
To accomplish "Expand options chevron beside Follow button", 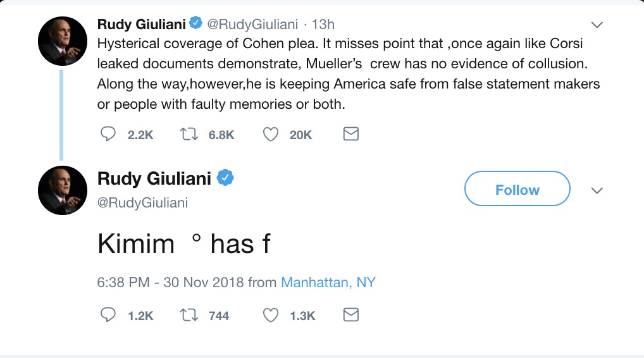I will pos(597,190).
